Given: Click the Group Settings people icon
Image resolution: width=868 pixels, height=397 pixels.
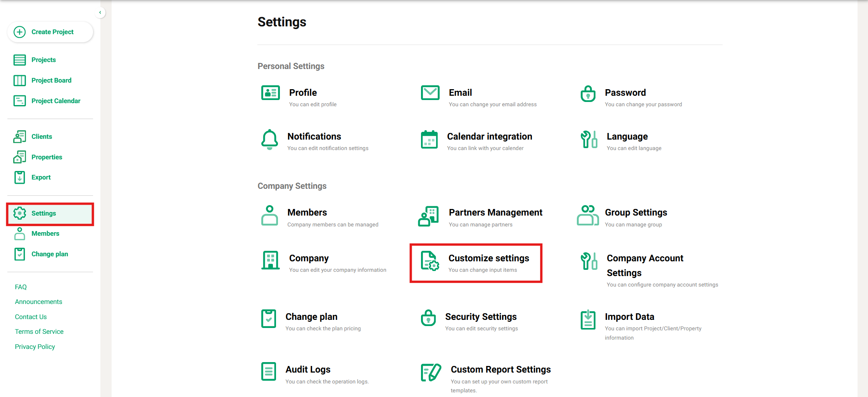Looking at the screenshot, I should pyautogui.click(x=588, y=215).
